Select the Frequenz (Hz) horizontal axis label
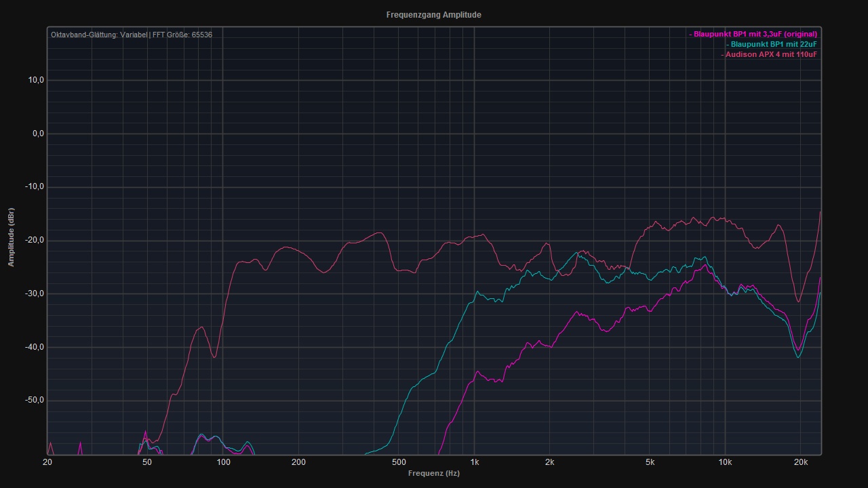The width and height of the screenshot is (868, 488). pyautogui.click(x=433, y=473)
